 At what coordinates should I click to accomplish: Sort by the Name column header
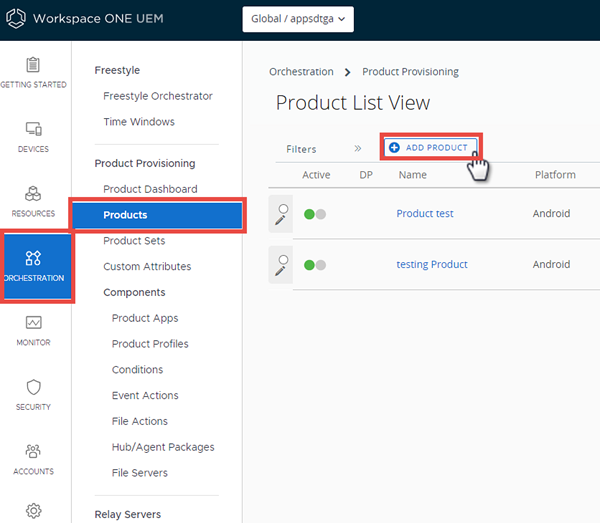[x=412, y=175]
